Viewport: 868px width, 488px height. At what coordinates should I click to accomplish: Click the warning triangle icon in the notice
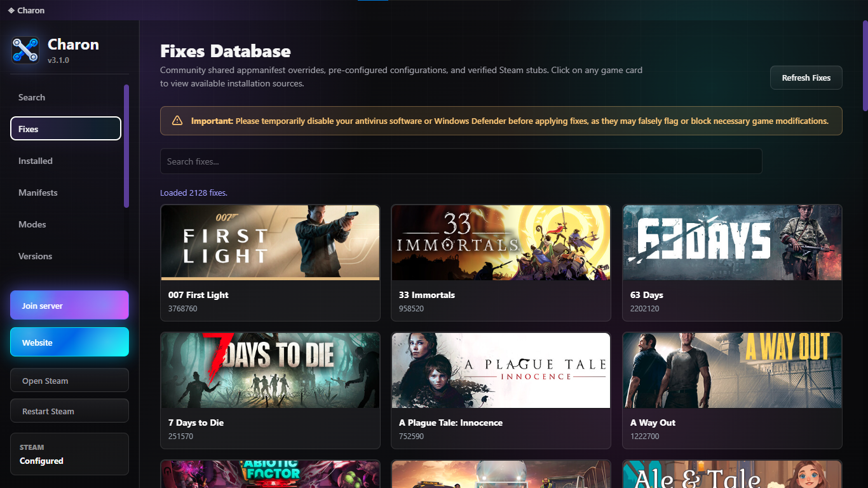click(177, 121)
